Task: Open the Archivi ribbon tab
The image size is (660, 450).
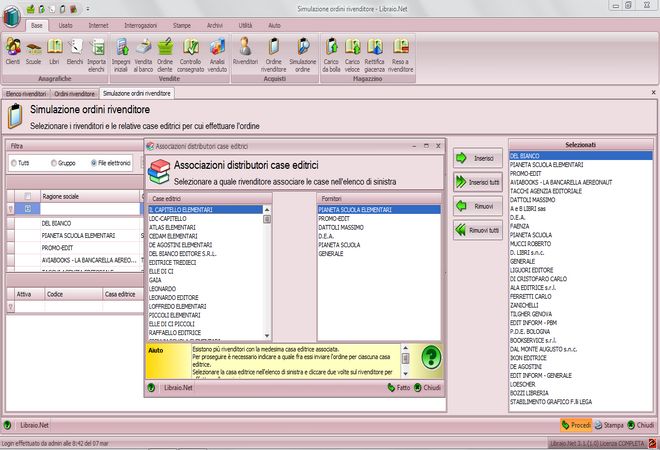Action: 215,26
